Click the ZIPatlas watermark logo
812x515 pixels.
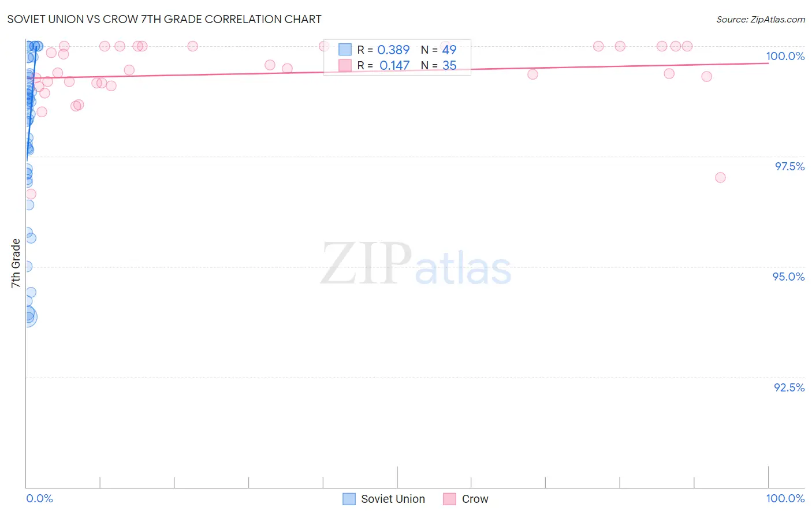coord(416,264)
